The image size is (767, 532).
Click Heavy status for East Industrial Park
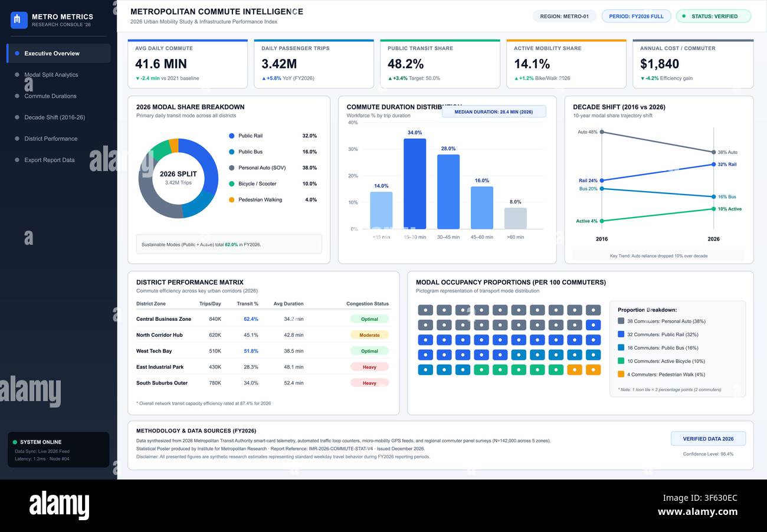click(369, 367)
